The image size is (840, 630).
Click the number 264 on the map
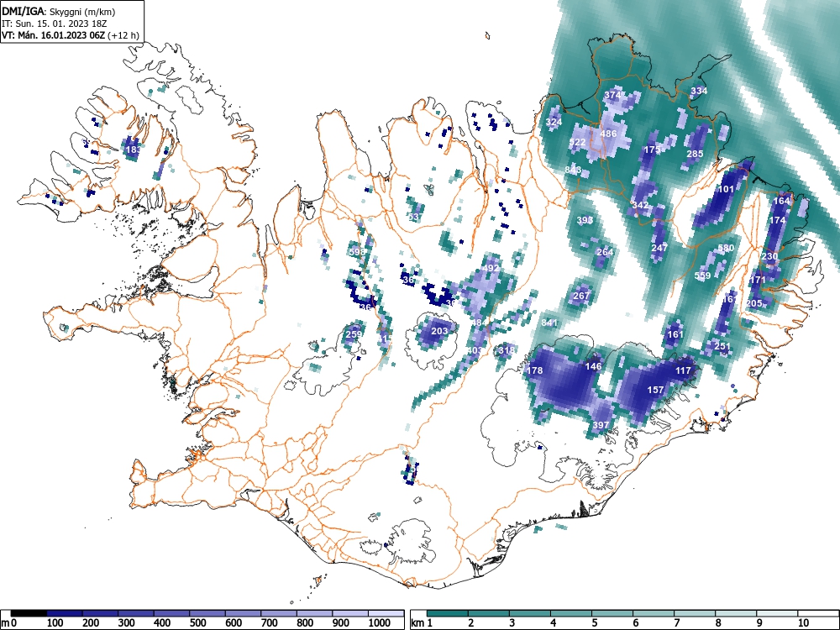(605, 252)
